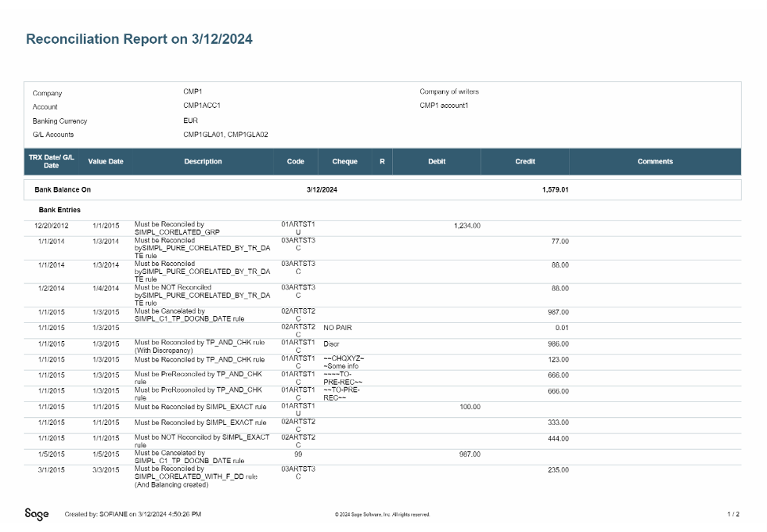Screen dimensions: 767x532
Task: Click the Created by SOFIANE footer text
Action: pyautogui.click(x=133, y=514)
